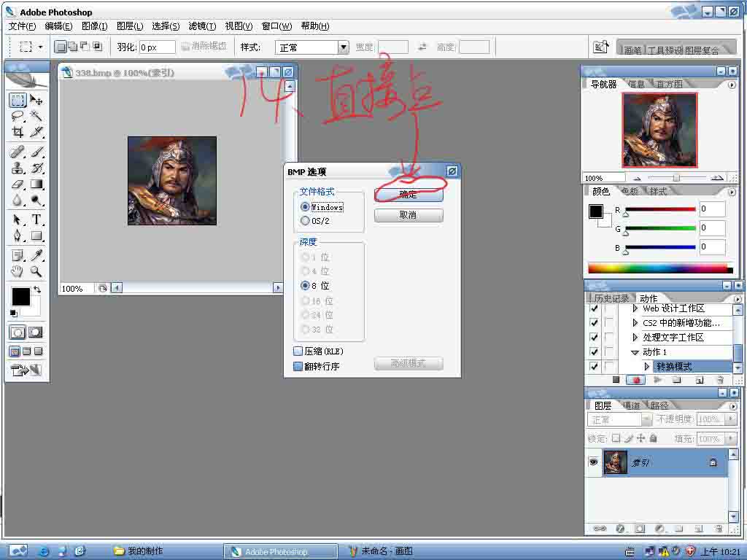Click record button in Actions panel

(636, 380)
